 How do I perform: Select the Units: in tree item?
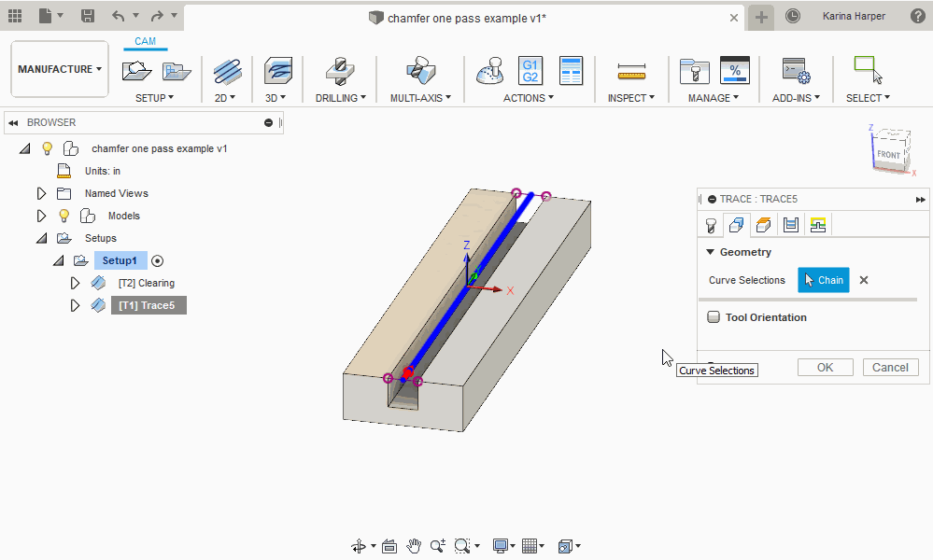(103, 171)
